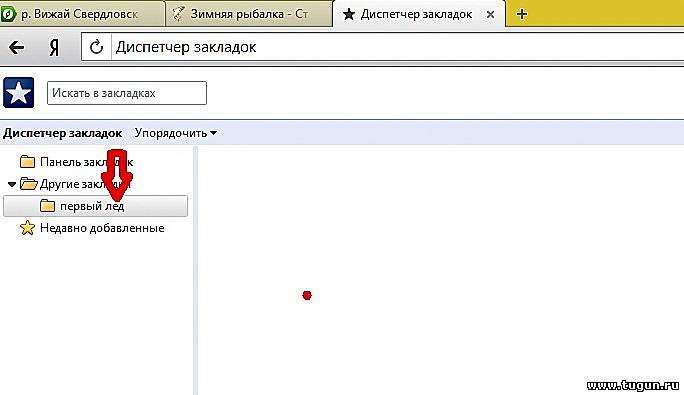Open Yandex home via the Я icon
Viewport: 684px width, 395px height.
tap(54, 47)
